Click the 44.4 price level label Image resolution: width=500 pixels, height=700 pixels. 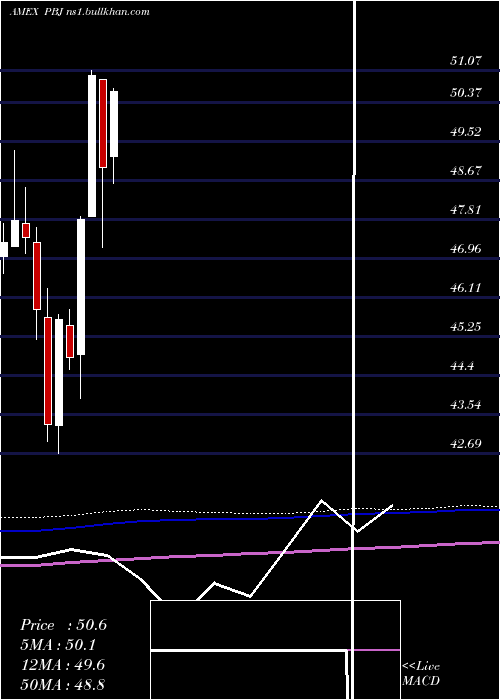click(462, 366)
